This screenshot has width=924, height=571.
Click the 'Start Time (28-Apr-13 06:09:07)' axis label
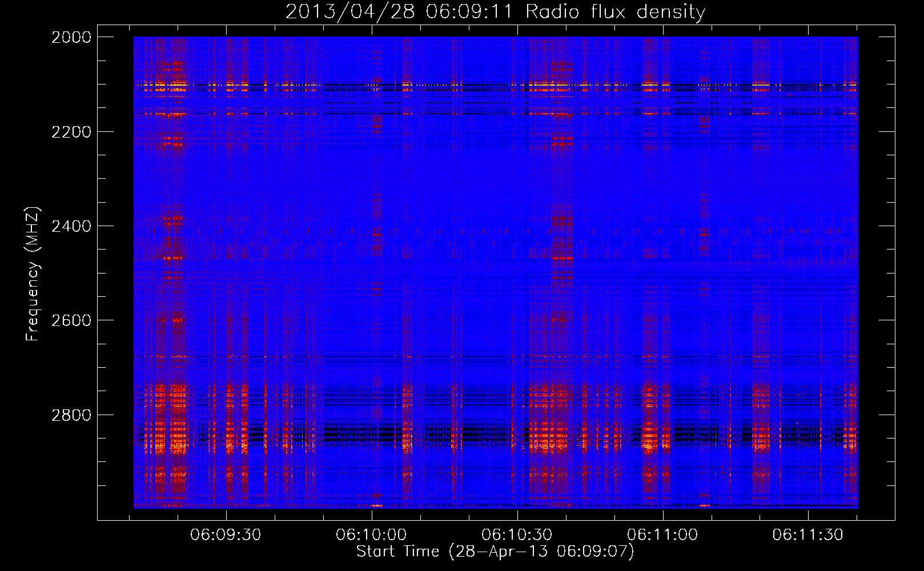click(495, 552)
